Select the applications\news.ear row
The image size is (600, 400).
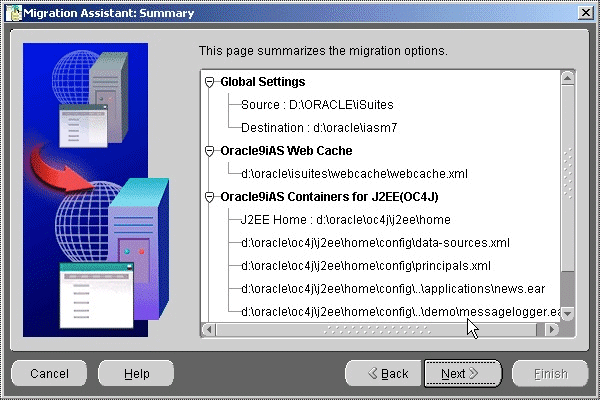(x=393, y=289)
